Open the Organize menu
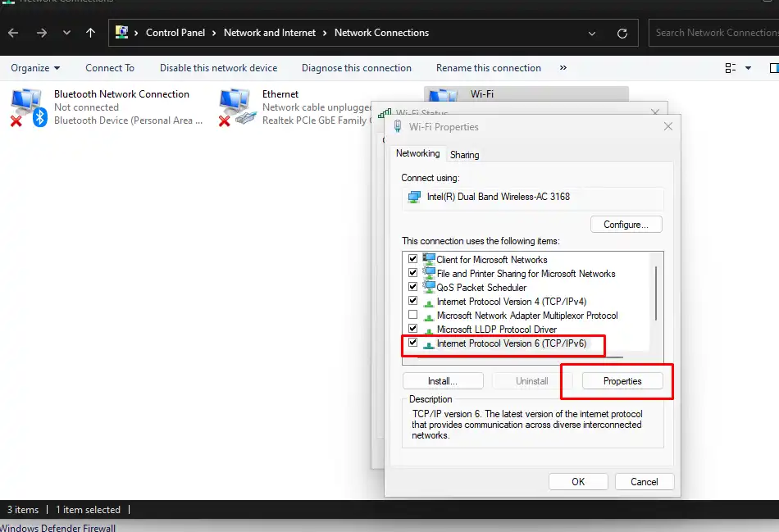The width and height of the screenshot is (779, 532). click(35, 68)
